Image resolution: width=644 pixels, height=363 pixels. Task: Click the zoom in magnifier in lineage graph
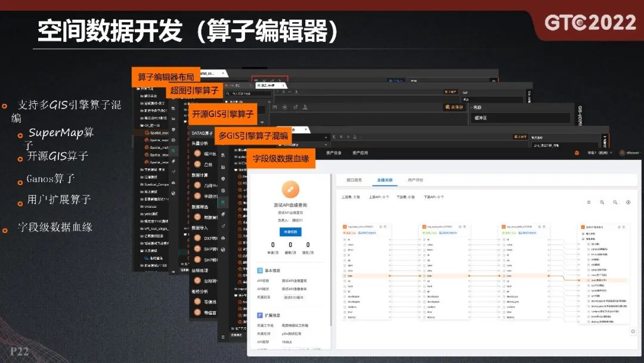[602, 202]
